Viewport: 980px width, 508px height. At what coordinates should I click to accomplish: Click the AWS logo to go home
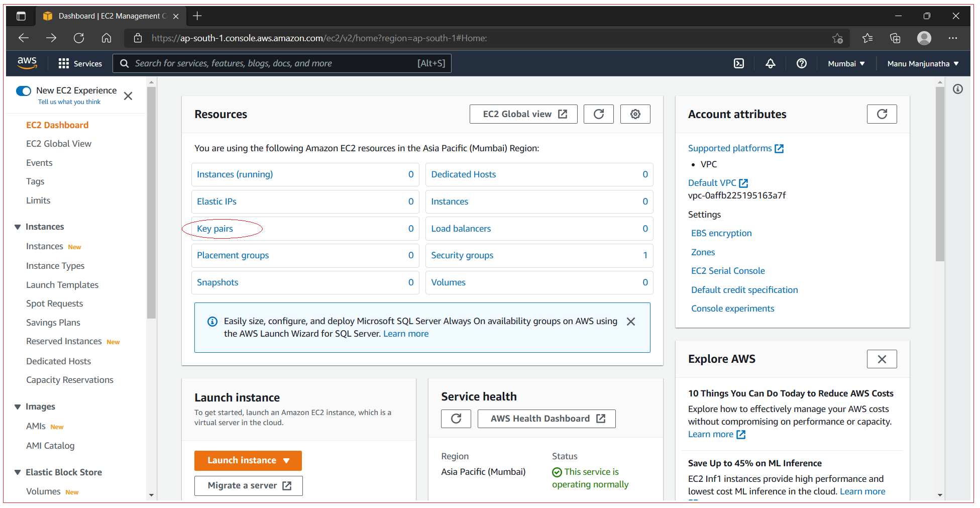pyautogui.click(x=27, y=63)
